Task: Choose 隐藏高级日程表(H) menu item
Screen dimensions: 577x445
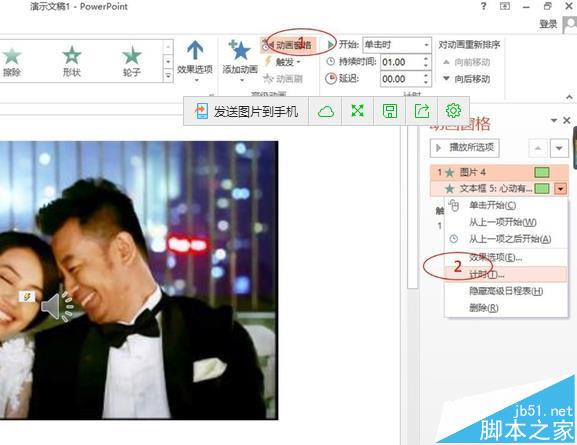Action: pos(506,291)
